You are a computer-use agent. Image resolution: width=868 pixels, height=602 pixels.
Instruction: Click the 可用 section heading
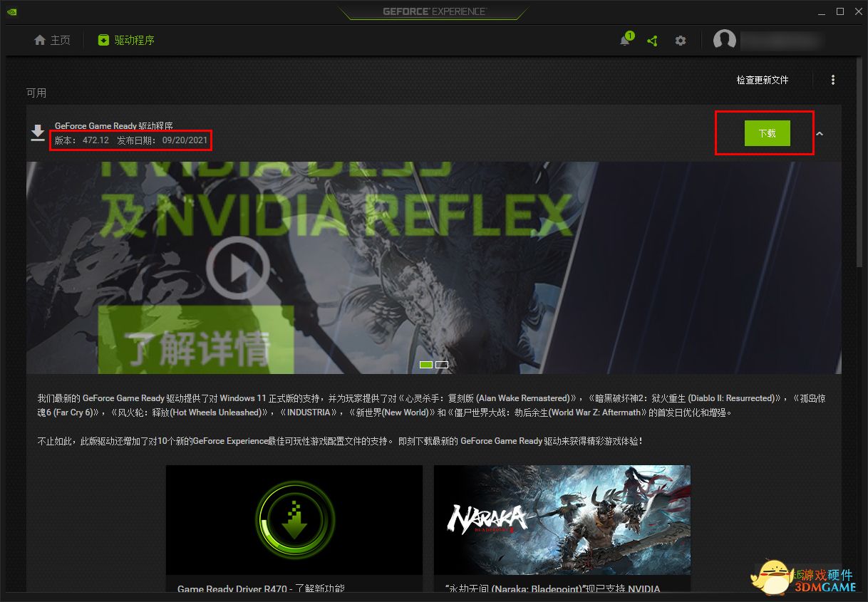(36, 93)
